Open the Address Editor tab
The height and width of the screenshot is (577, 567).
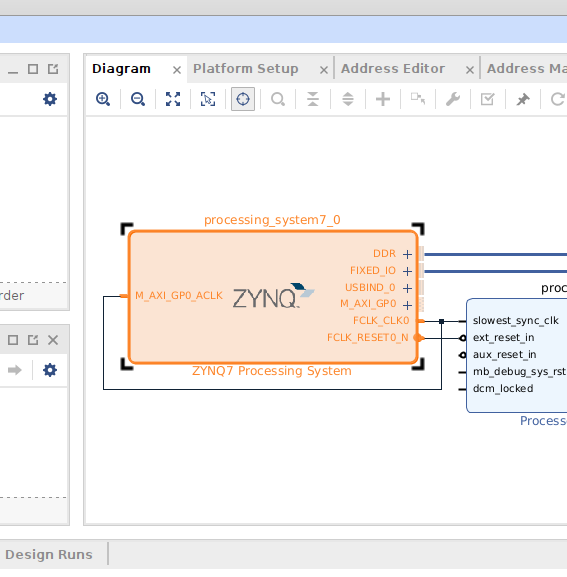(393, 69)
